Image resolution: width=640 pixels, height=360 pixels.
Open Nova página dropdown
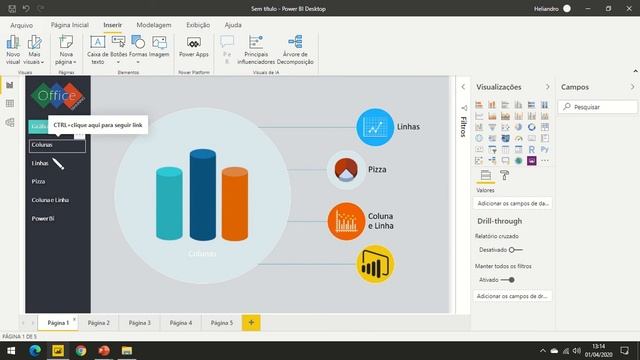coord(66,50)
